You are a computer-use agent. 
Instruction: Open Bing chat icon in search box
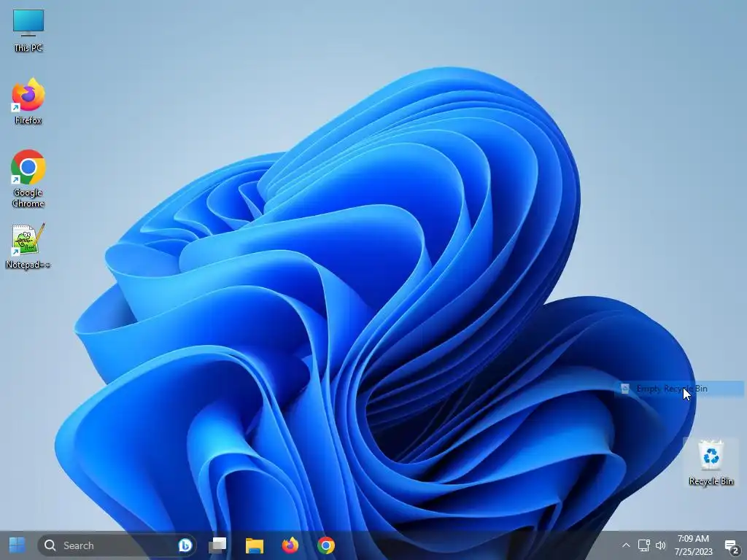pos(185,545)
